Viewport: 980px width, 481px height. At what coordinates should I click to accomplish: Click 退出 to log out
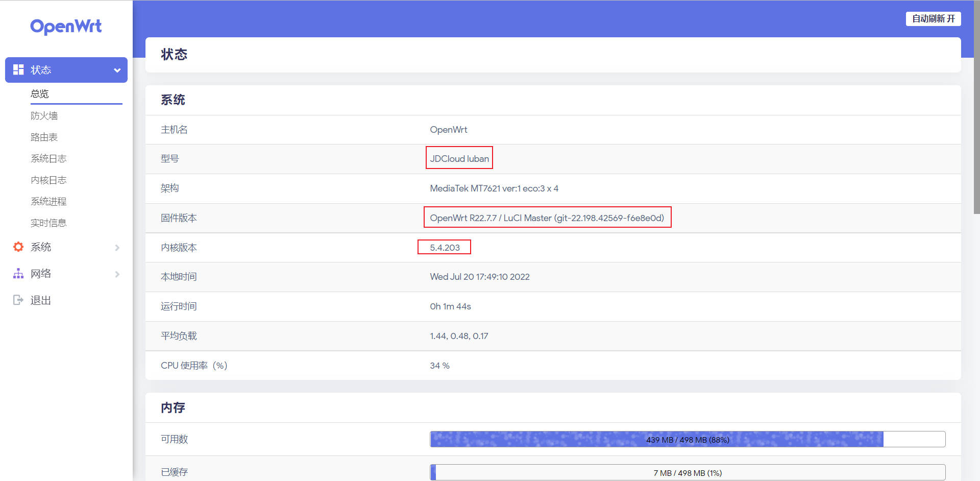41,300
